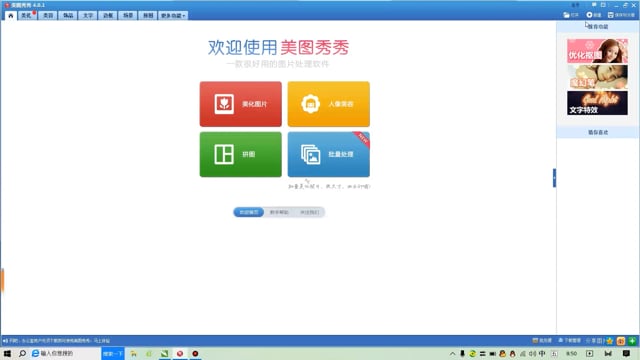Click the face icon on the orange tile
Image resolution: width=640 pixels, height=360 pixels.
(x=311, y=104)
